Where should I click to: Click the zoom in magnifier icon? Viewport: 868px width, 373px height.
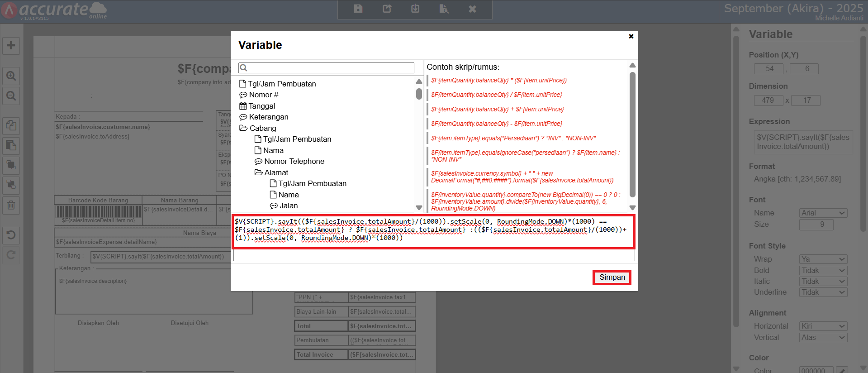coord(11,76)
